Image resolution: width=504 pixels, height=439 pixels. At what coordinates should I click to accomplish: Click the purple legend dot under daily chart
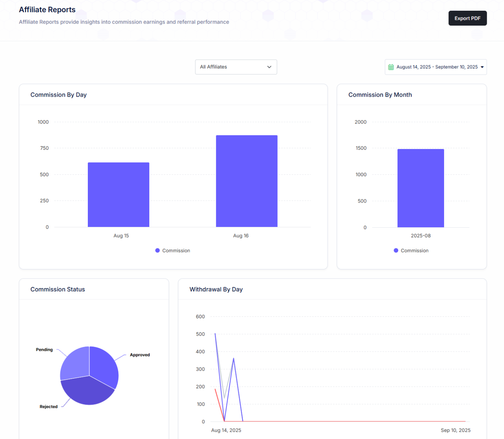(157, 251)
